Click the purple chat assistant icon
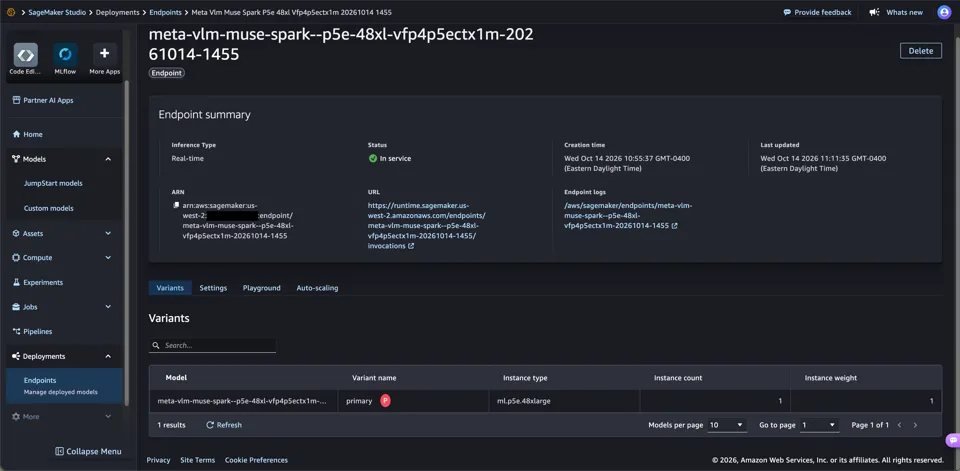This screenshot has height=471, width=960. click(x=952, y=440)
